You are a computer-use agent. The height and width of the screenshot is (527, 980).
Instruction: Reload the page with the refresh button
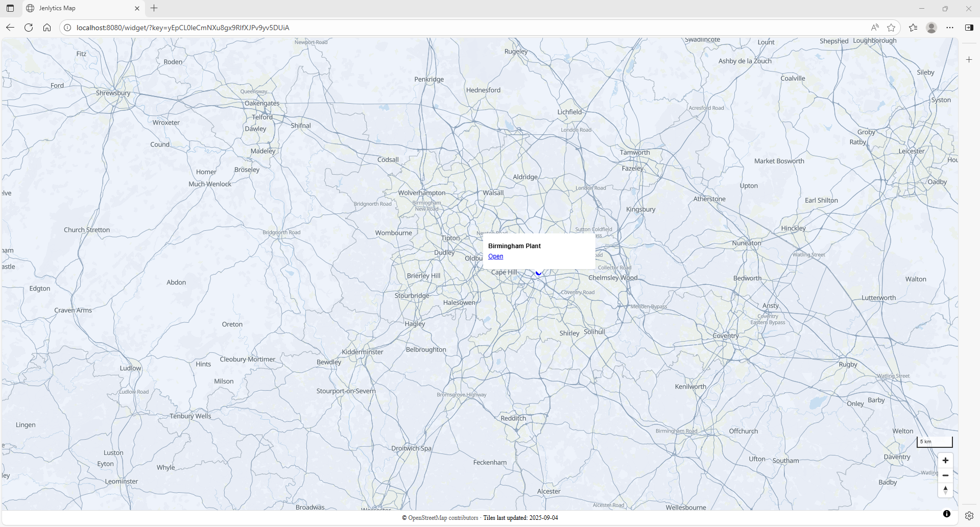pyautogui.click(x=29, y=28)
